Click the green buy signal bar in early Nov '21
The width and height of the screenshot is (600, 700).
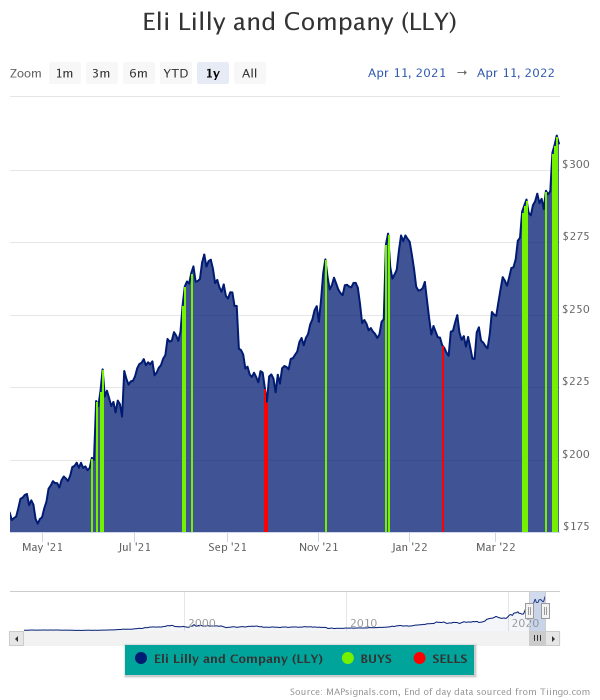(x=325, y=396)
